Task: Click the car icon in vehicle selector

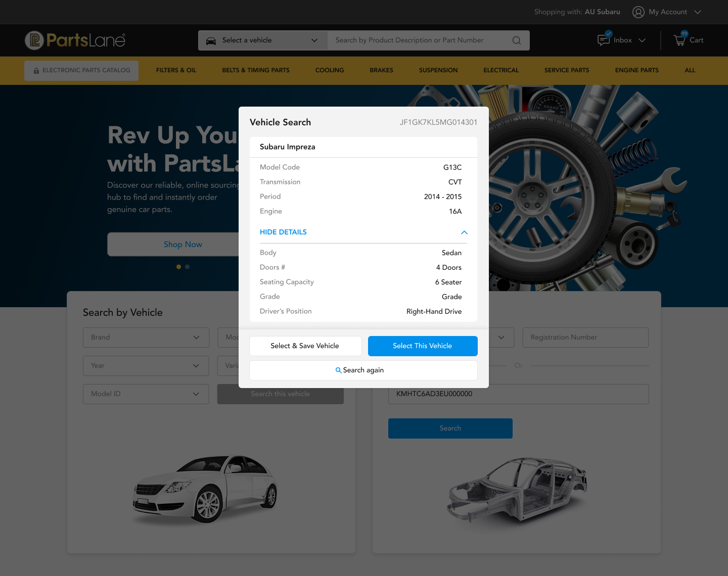Action: point(211,40)
